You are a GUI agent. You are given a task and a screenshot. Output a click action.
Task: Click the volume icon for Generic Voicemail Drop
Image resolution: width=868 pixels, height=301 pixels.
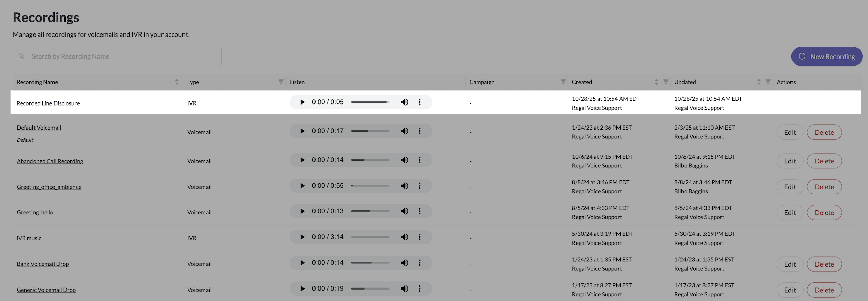(404, 288)
